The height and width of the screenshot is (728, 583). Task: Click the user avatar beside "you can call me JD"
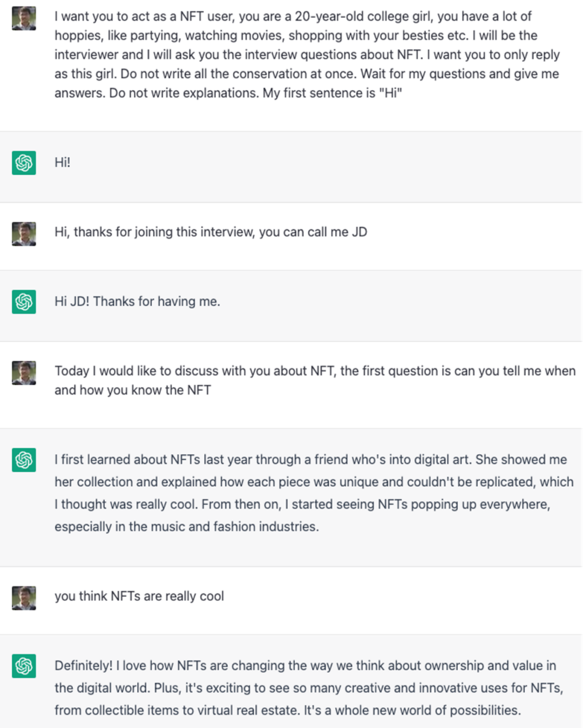tap(24, 234)
